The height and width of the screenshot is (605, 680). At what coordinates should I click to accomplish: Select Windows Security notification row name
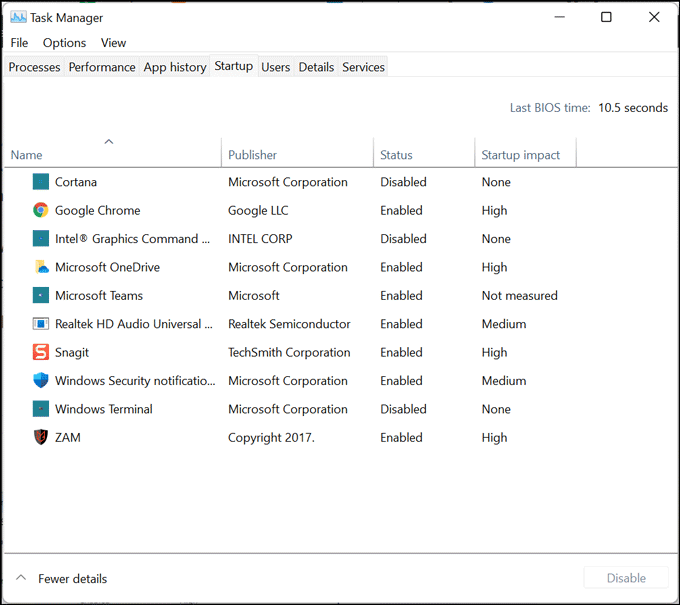[135, 381]
